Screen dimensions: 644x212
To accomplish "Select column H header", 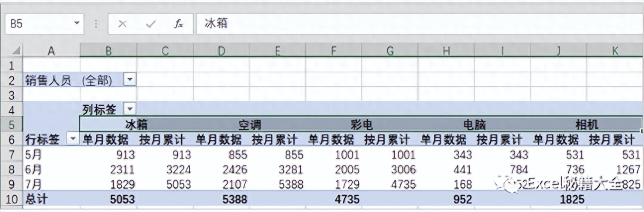I will 446,51.
